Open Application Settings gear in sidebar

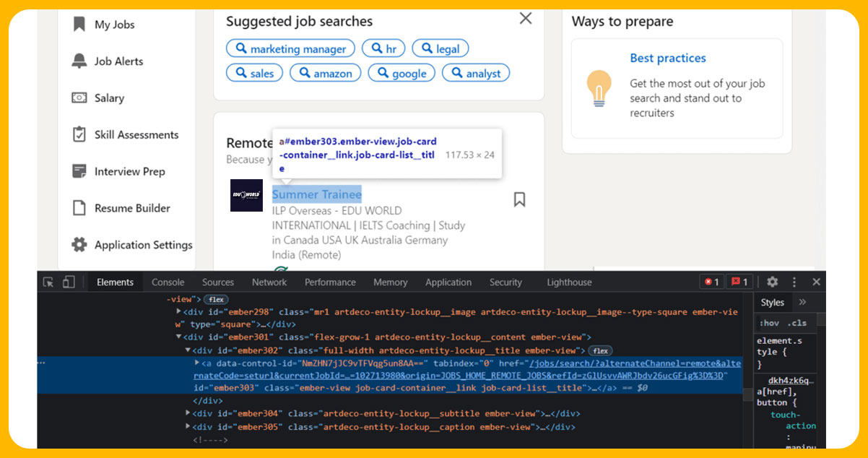pyautogui.click(x=79, y=245)
